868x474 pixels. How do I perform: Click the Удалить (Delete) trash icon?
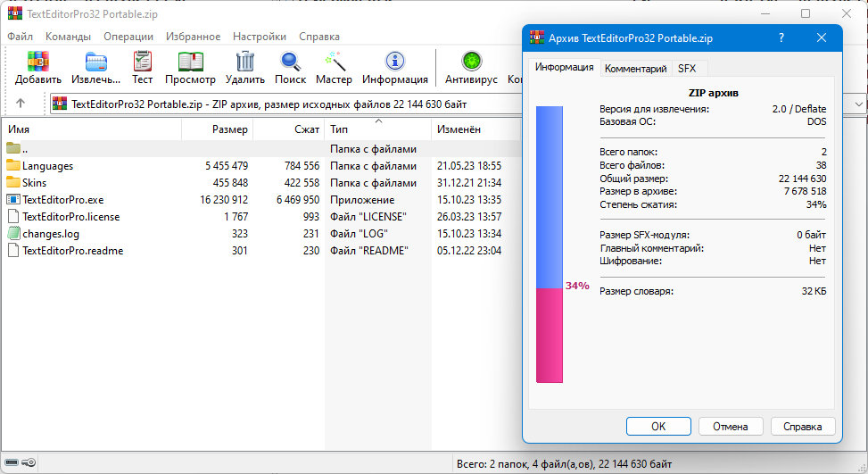[x=244, y=62]
